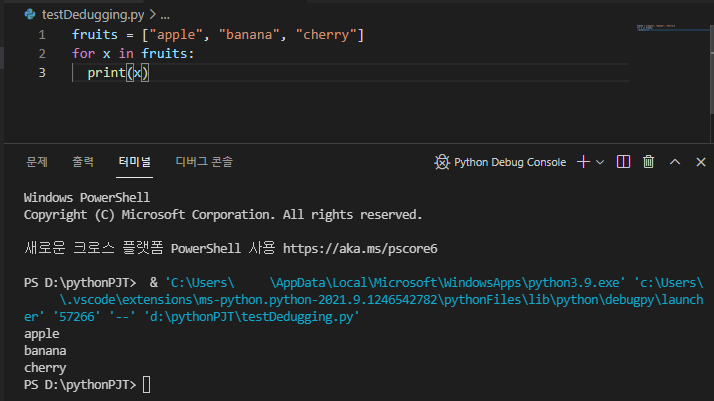The image size is (714, 401).
Task: Maximize panel size with up chevron
Action: coord(675,162)
